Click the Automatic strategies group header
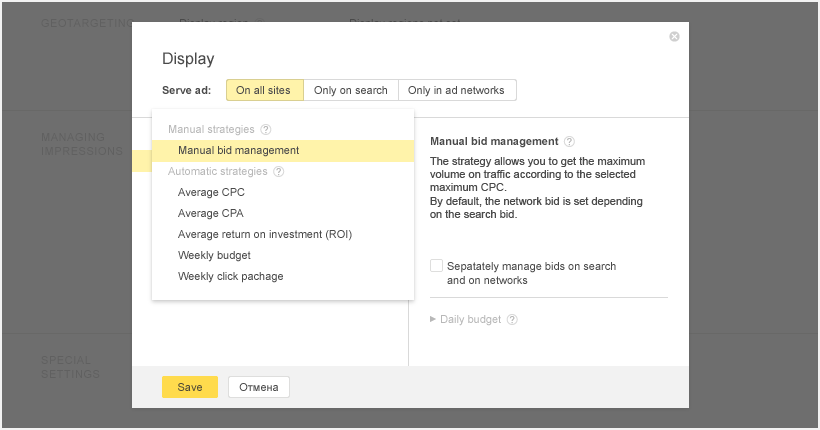The width and height of the screenshot is (820, 430). coord(218,171)
